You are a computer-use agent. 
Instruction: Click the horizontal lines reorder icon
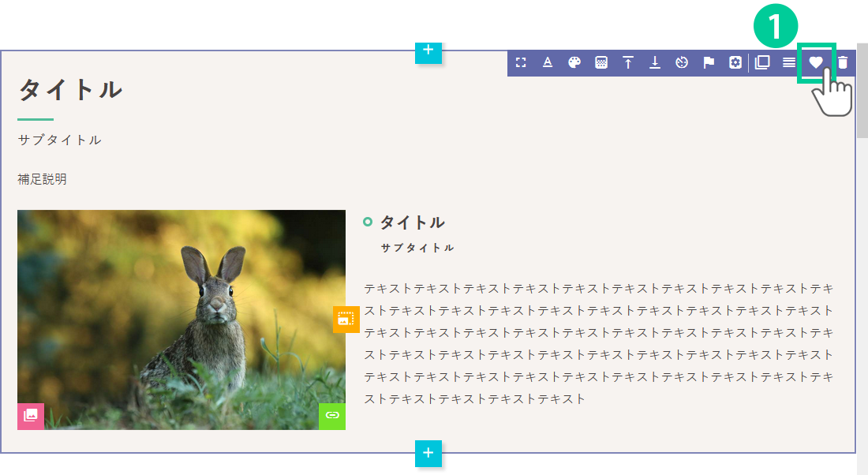[789, 63]
